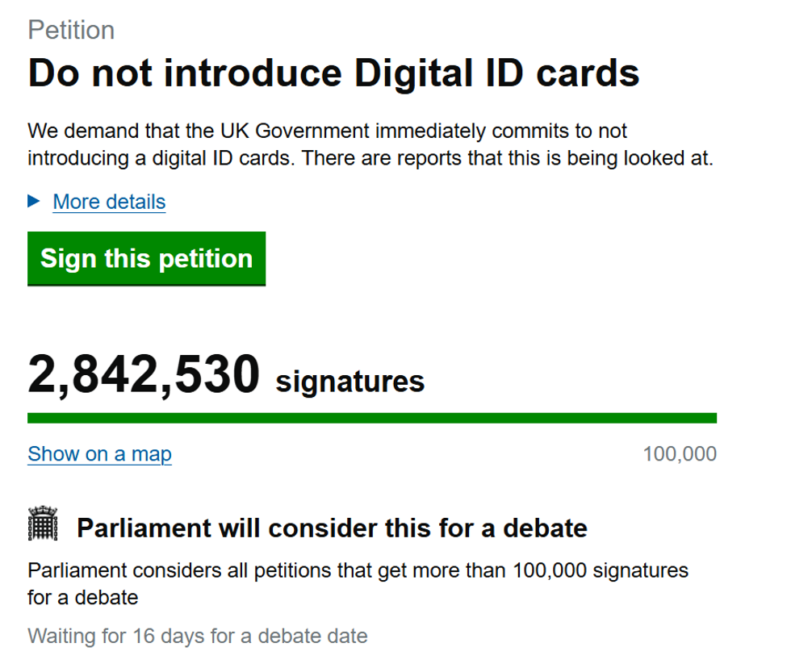The width and height of the screenshot is (791, 672).
Task: Click the 100,000 threshold label
Action: pyautogui.click(x=680, y=453)
